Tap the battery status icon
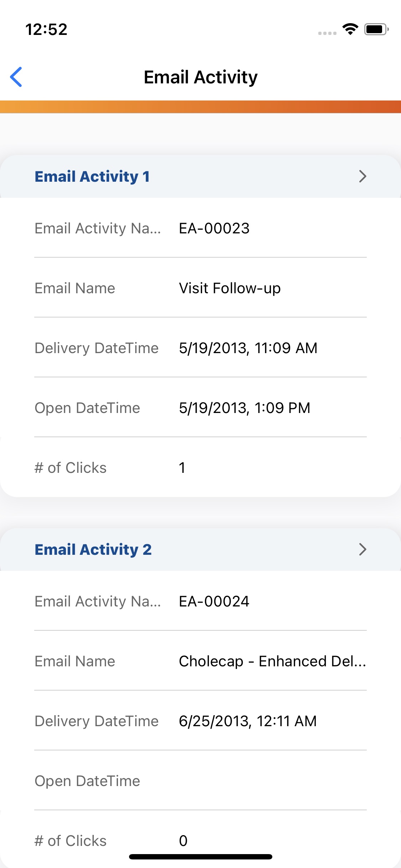The image size is (401, 868). tap(376, 29)
